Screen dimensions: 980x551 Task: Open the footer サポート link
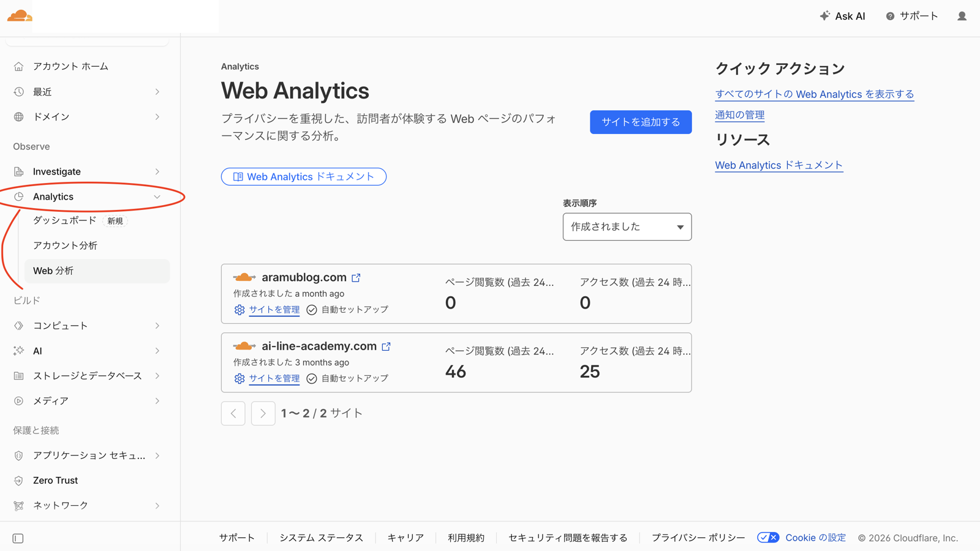click(237, 538)
